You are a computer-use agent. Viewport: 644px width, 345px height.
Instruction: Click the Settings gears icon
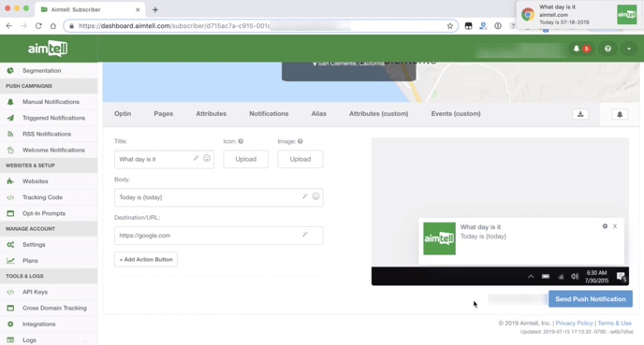click(10, 245)
